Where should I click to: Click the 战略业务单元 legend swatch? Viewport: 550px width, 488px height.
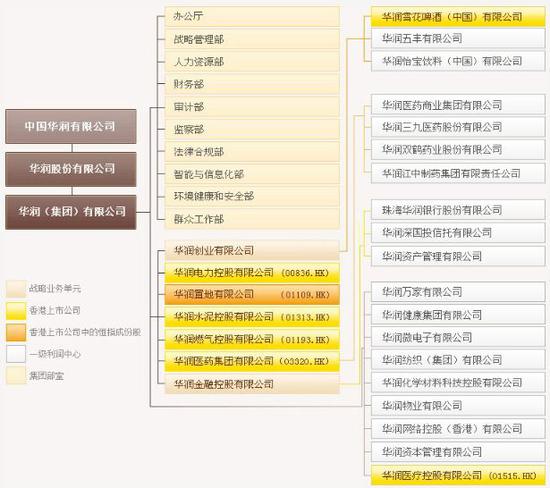(16, 289)
